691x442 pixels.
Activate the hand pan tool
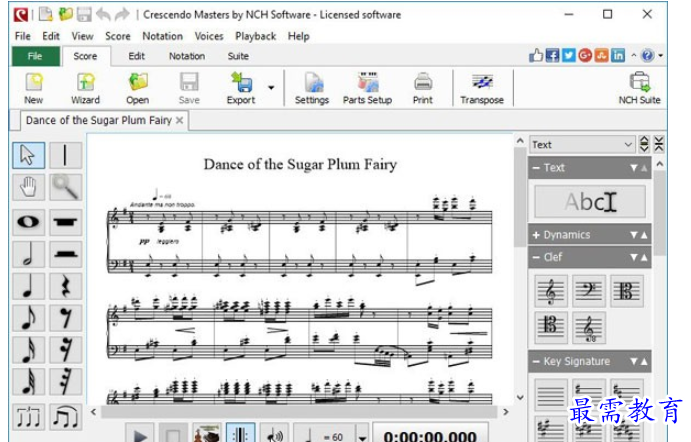(x=29, y=187)
